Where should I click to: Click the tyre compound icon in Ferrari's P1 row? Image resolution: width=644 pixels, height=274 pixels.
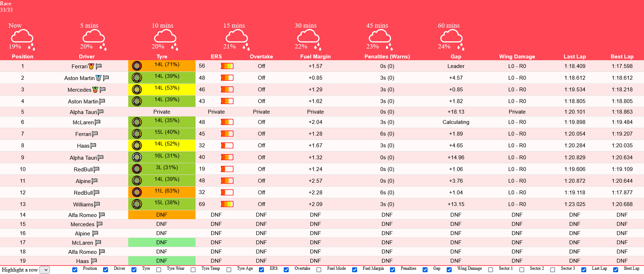137,66
